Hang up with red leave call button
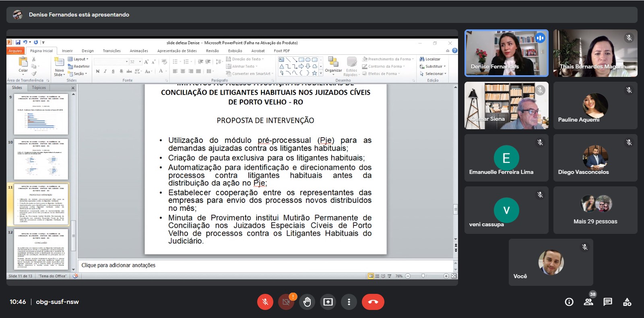Viewport: 644px width, 318px height. [373, 302]
